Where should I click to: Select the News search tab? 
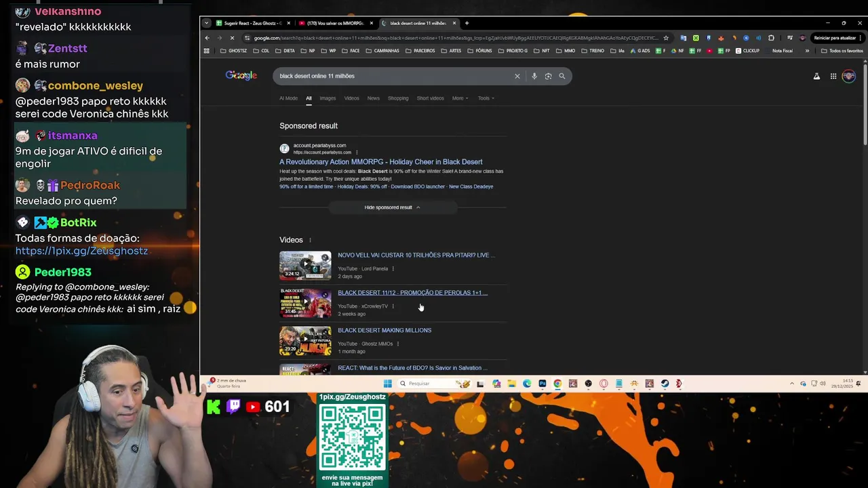point(374,98)
